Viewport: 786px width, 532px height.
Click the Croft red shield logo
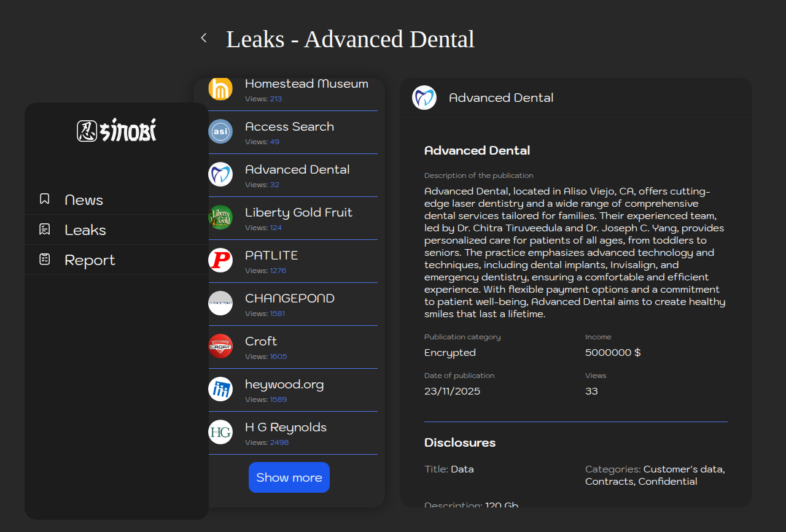click(220, 346)
